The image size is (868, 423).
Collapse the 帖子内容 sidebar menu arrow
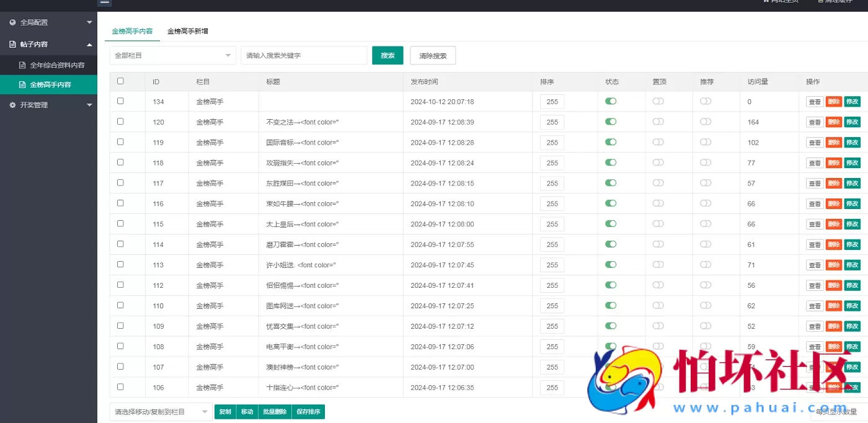coord(89,45)
